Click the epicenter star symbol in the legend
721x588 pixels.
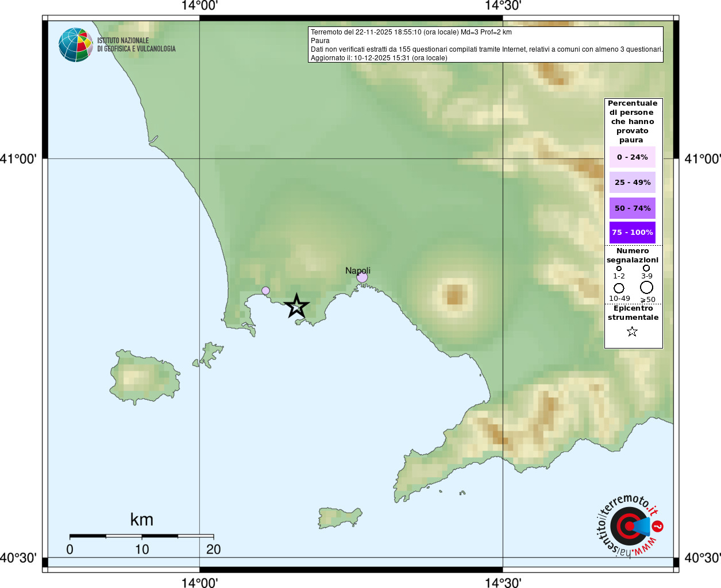pyautogui.click(x=632, y=331)
